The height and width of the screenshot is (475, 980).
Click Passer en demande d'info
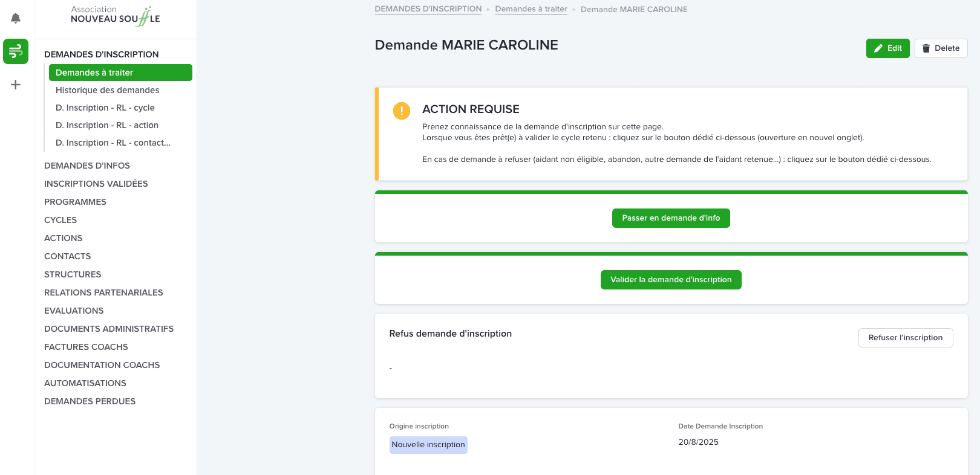point(671,218)
